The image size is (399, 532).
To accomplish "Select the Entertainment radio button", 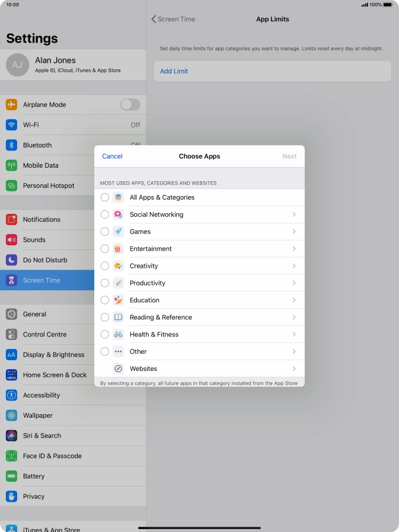I will point(104,249).
